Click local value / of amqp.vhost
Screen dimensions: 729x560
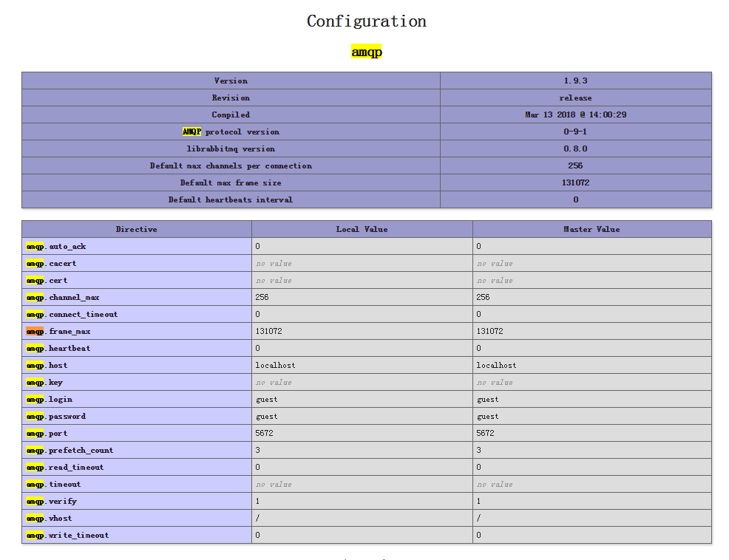pos(257,519)
